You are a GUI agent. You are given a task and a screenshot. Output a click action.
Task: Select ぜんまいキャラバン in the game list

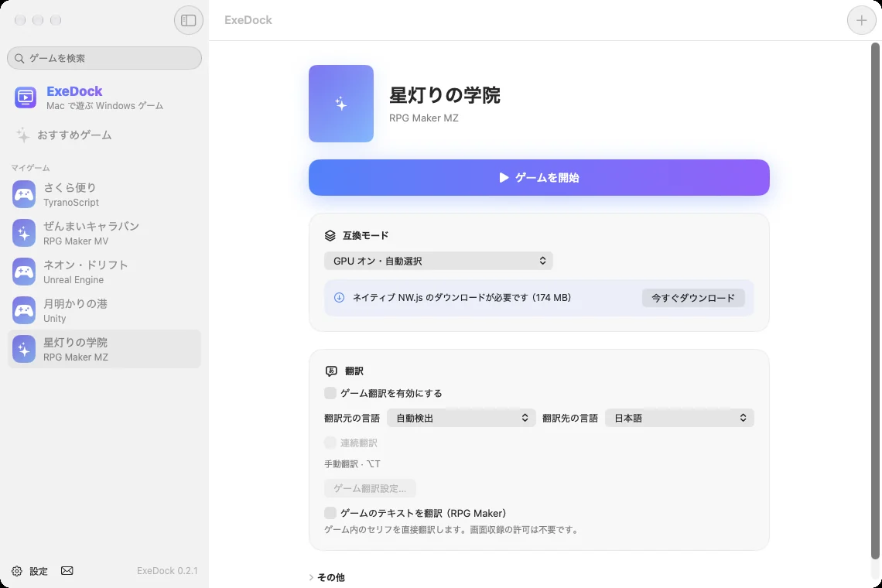(104, 233)
